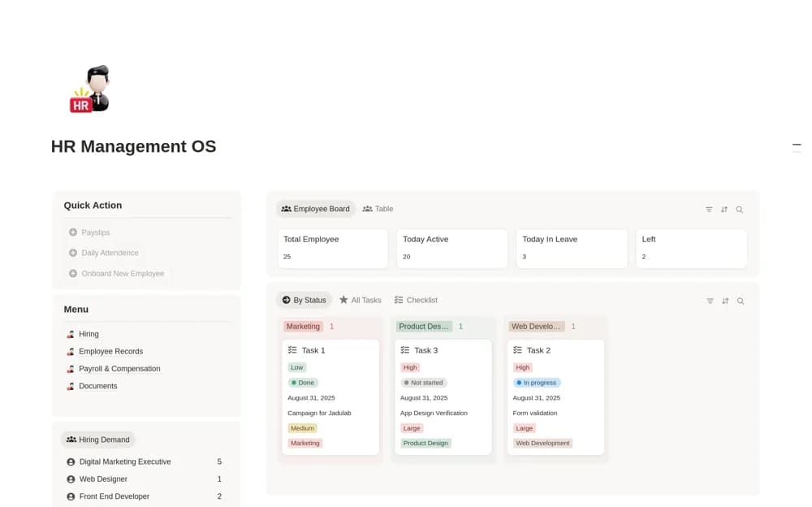Open sort options for the tasks board
Screen dimensions: 812x507
[x=725, y=301]
